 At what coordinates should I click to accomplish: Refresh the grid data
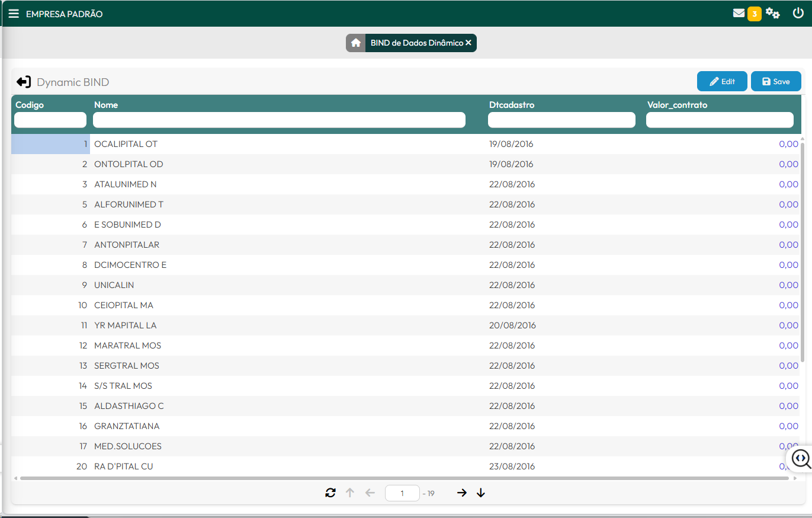(330, 493)
